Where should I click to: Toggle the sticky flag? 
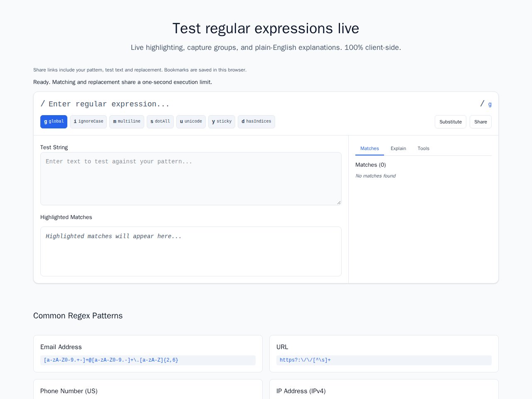222,122
